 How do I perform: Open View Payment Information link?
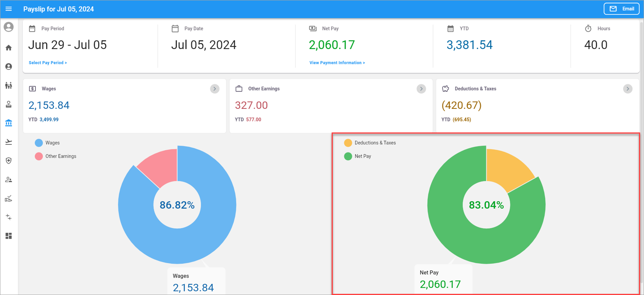[x=337, y=63]
